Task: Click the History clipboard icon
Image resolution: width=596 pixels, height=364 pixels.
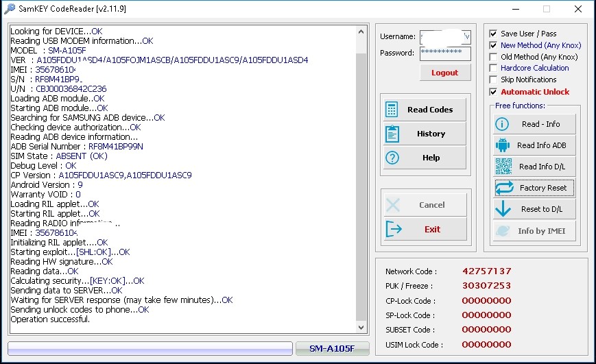Action: (392, 134)
